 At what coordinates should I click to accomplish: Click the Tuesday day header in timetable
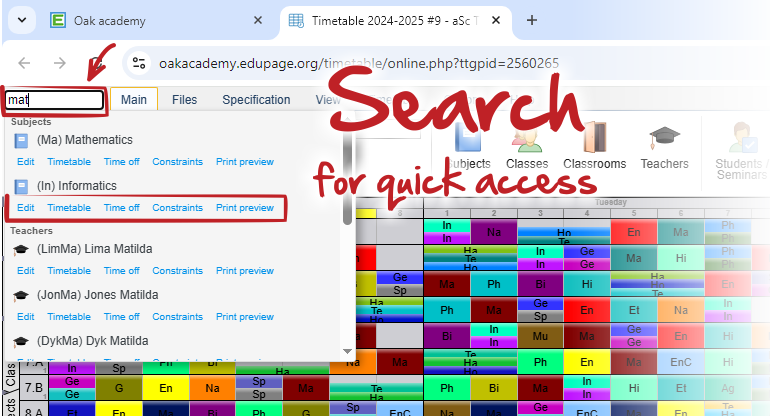click(610, 202)
